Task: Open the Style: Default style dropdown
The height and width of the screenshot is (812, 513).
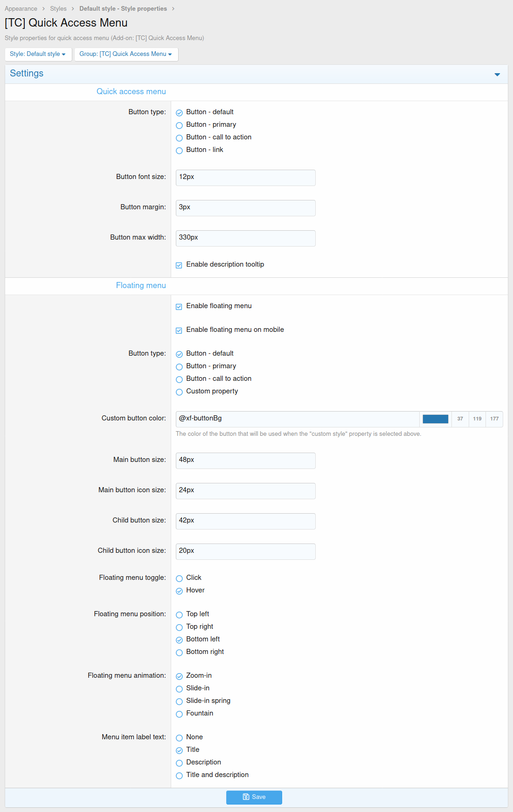Action: click(x=38, y=54)
